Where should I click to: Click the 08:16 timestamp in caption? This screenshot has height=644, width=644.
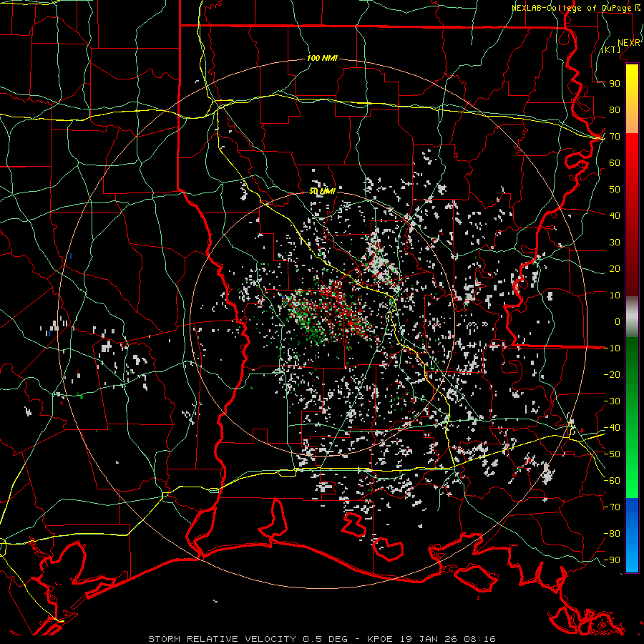click(479, 639)
